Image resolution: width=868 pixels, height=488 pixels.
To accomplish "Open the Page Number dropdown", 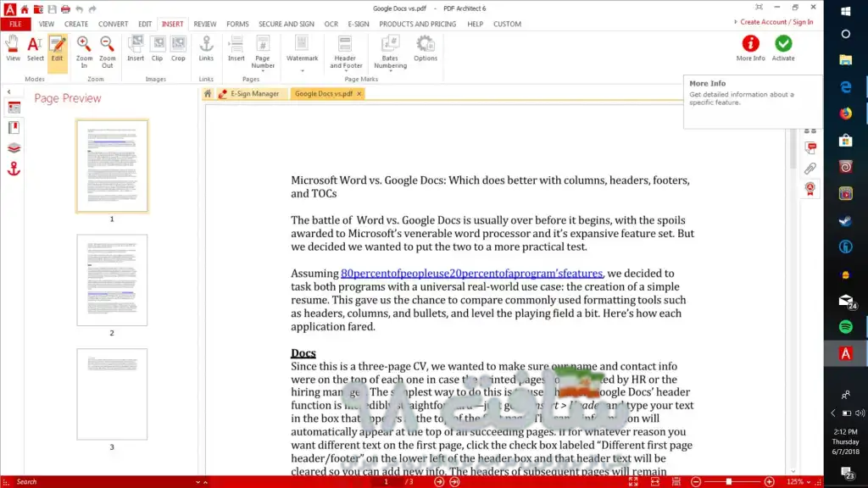I will tap(263, 53).
